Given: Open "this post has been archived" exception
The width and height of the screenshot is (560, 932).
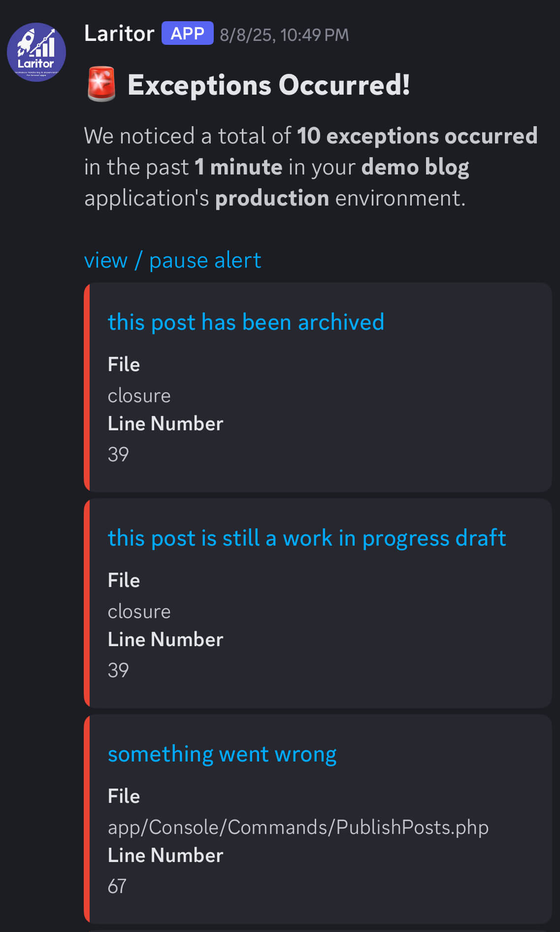Looking at the screenshot, I should point(246,322).
